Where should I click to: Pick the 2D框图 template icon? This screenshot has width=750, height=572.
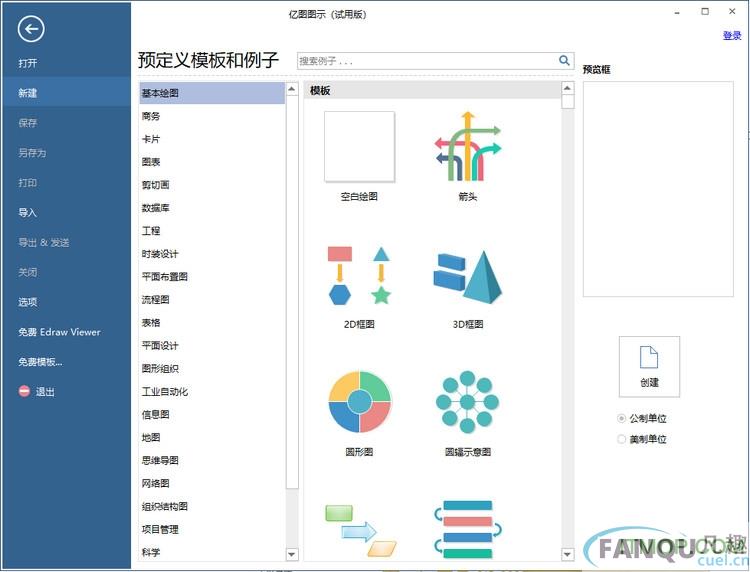[x=359, y=275]
